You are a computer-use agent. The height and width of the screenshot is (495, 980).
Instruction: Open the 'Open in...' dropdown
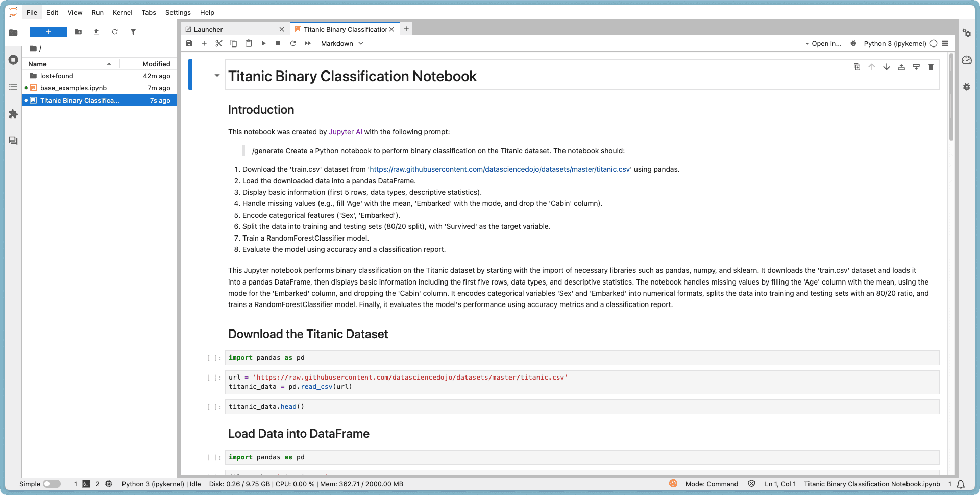point(823,43)
